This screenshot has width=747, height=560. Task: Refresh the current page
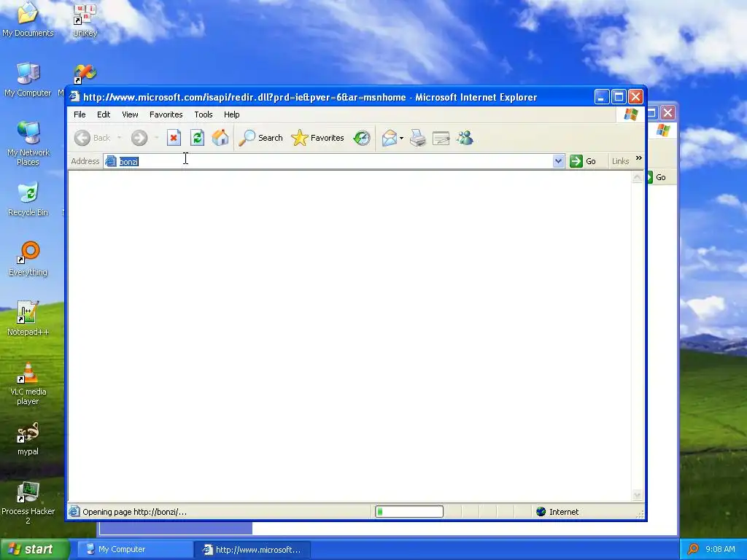point(197,138)
